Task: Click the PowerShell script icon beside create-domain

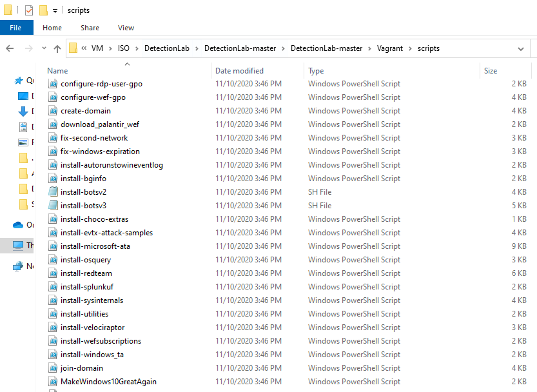Action: [x=53, y=110]
